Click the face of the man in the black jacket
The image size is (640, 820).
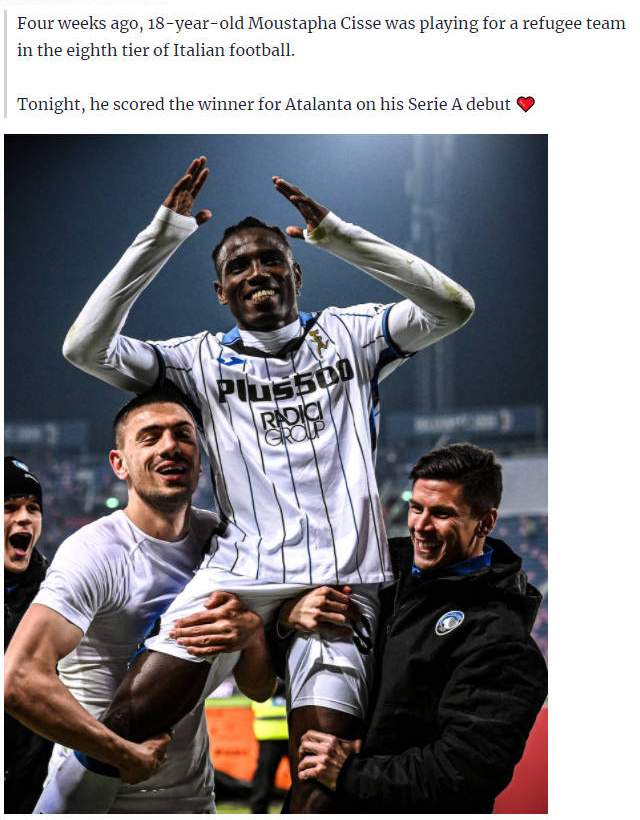pyautogui.click(x=439, y=528)
